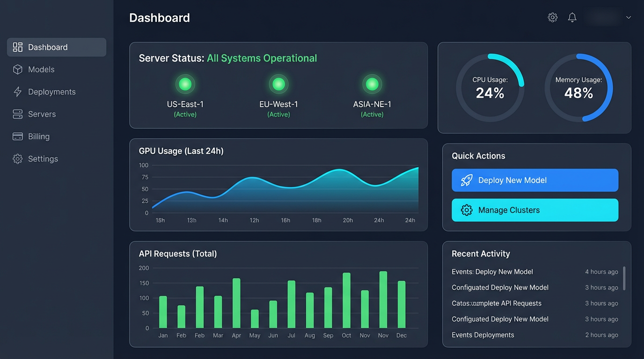Screen dimensions: 644x359
Task: Open the top-right settings gear icon
Action: [552, 17]
